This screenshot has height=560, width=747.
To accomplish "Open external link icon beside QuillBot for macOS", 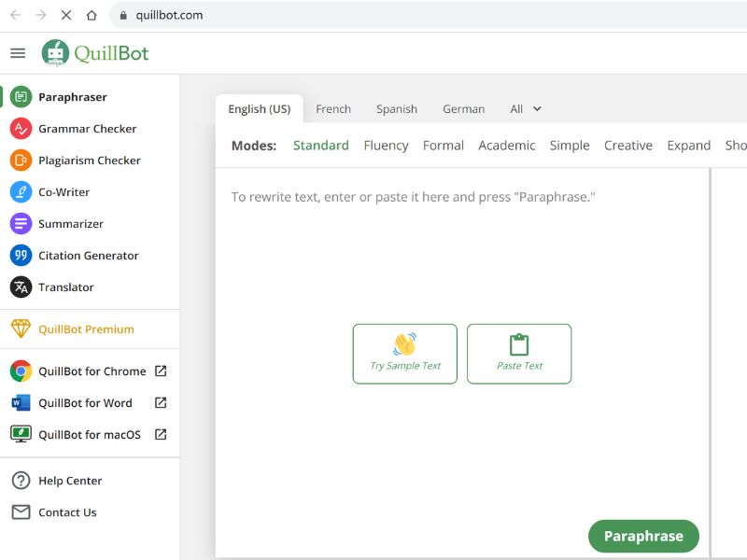I will pos(161,434).
